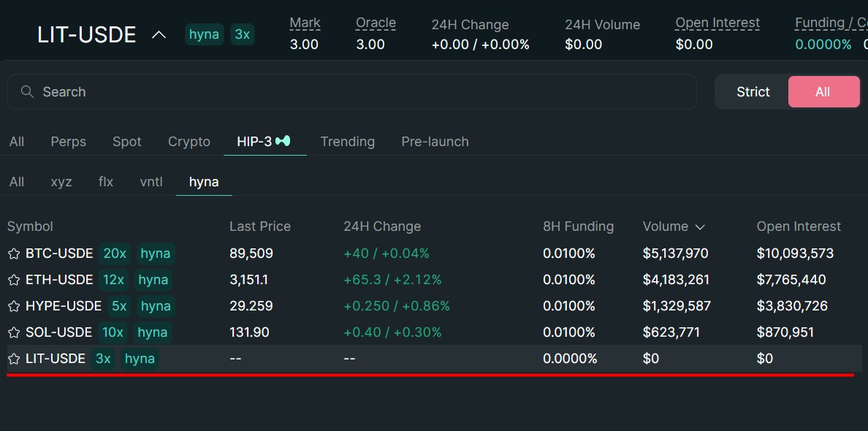The width and height of the screenshot is (868, 431).
Task: Switch the filter to Strict
Action: tap(753, 92)
